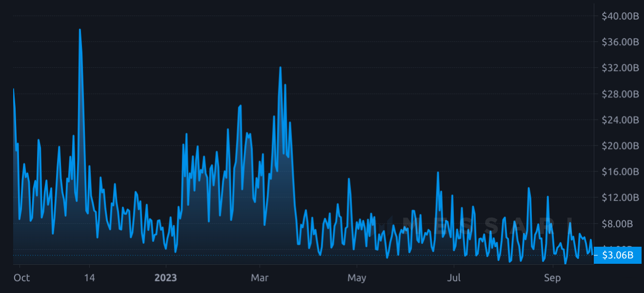Select the 14 date label on time axis
This screenshot has height=293, width=644.
[x=89, y=278]
